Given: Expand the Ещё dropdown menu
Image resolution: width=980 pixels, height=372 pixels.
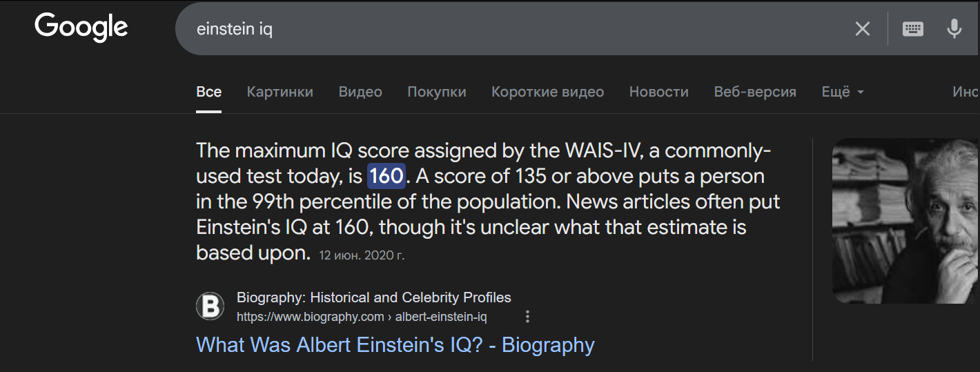Looking at the screenshot, I should click(x=843, y=92).
